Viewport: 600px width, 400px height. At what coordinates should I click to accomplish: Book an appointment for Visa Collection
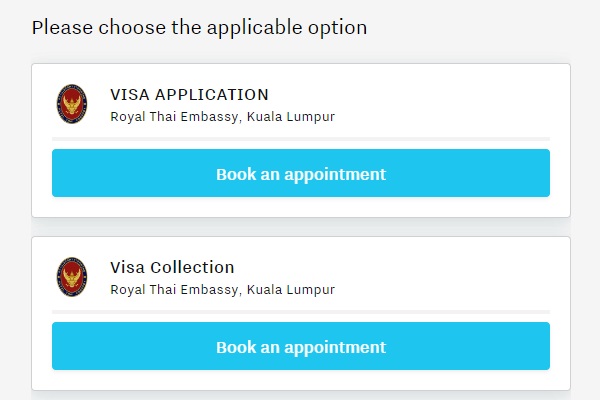[x=300, y=347]
